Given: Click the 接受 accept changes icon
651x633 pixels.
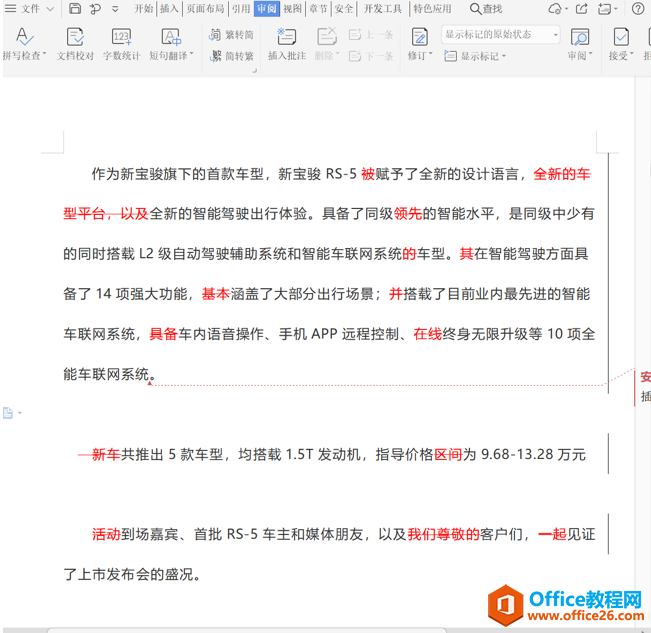Looking at the screenshot, I should tap(621, 37).
